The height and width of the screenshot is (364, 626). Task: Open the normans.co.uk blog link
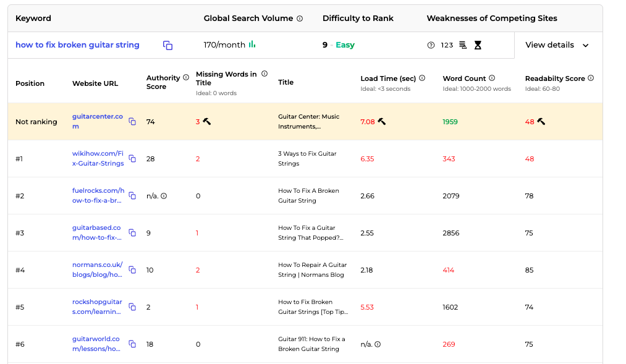click(x=97, y=269)
